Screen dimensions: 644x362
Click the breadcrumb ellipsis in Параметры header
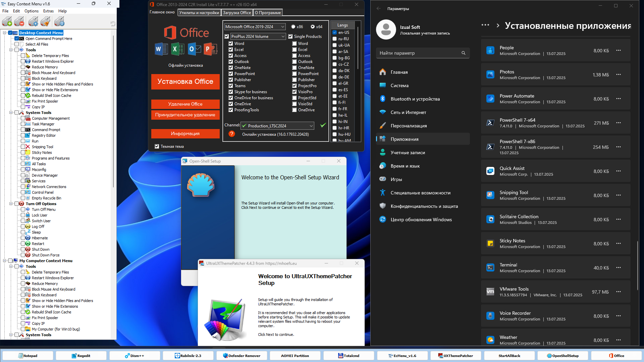coord(485,25)
